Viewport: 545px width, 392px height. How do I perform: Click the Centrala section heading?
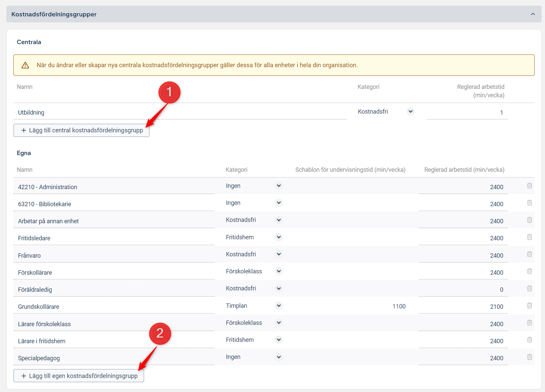(x=29, y=42)
